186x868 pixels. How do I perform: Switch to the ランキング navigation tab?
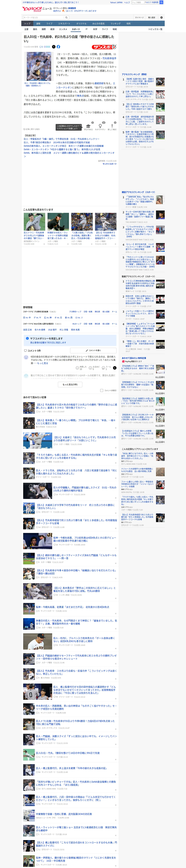click(115, 24)
